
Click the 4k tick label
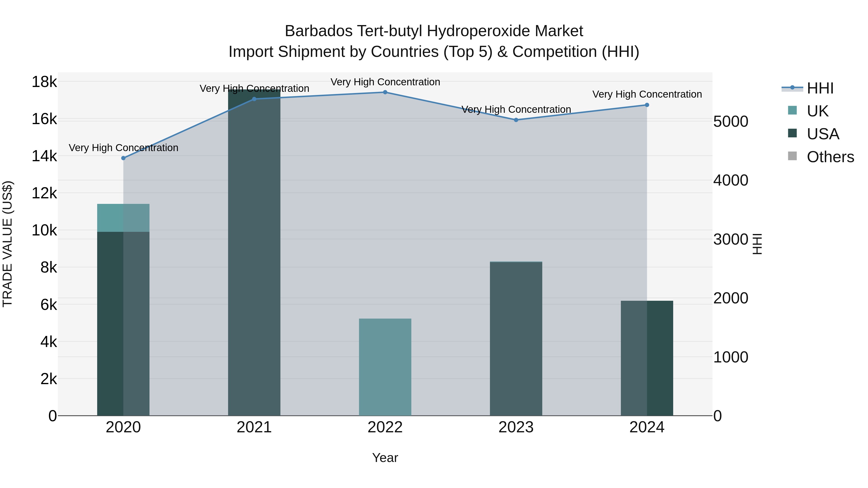(x=48, y=341)
